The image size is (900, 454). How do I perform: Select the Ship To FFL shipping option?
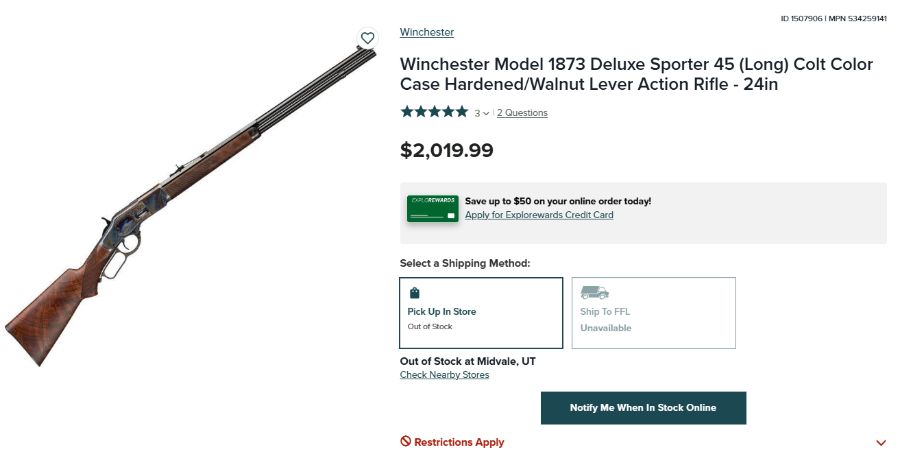point(653,313)
